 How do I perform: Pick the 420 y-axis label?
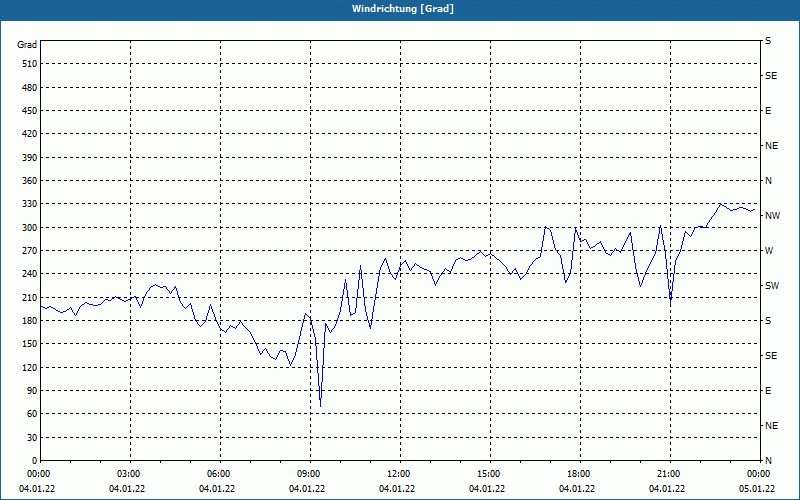click(30, 134)
